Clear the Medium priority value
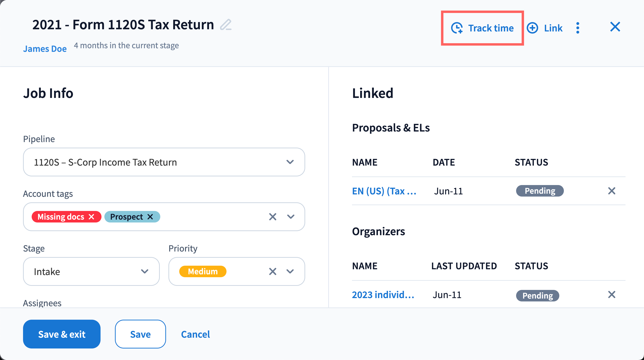Screen dimensions: 644x360 273,271
